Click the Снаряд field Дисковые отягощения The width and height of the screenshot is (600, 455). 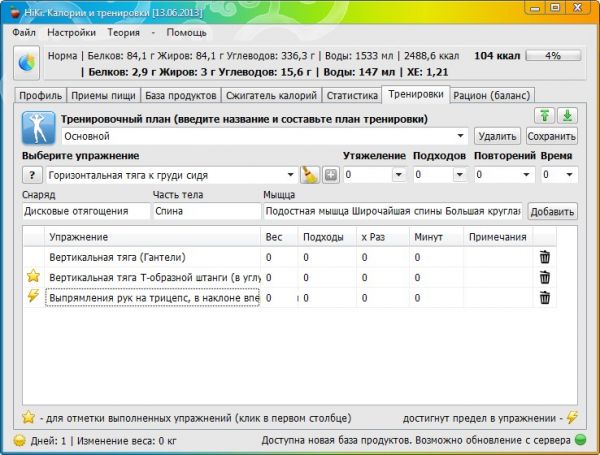pyautogui.click(x=86, y=211)
